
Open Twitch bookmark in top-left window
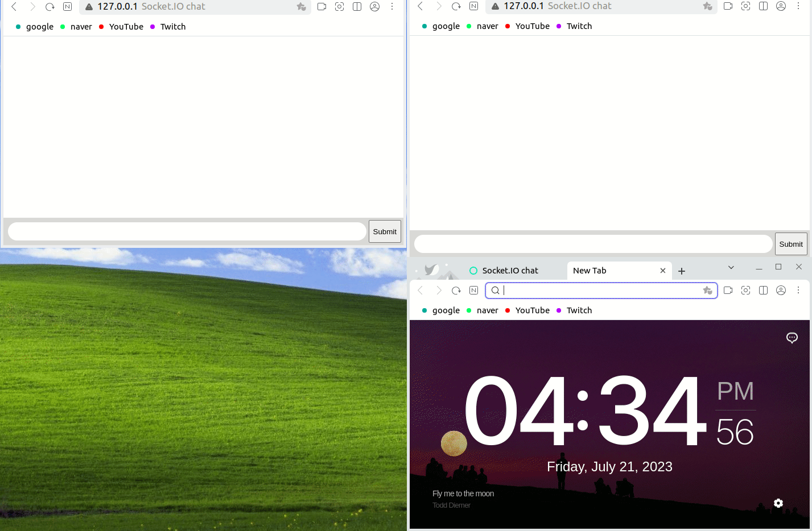point(168,27)
